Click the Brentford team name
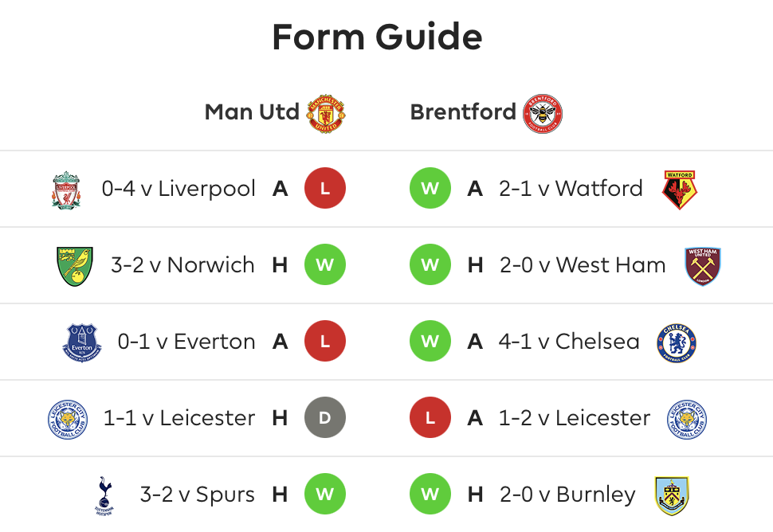Screen dimensions: 773x532 pyautogui.click(x=463, y=111)
